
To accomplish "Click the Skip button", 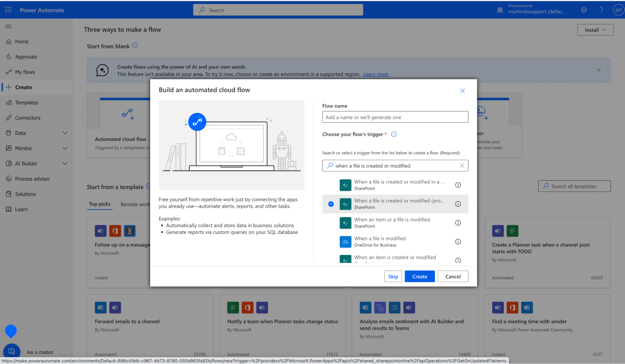I will pyautogui.click(x=393, y=276).
